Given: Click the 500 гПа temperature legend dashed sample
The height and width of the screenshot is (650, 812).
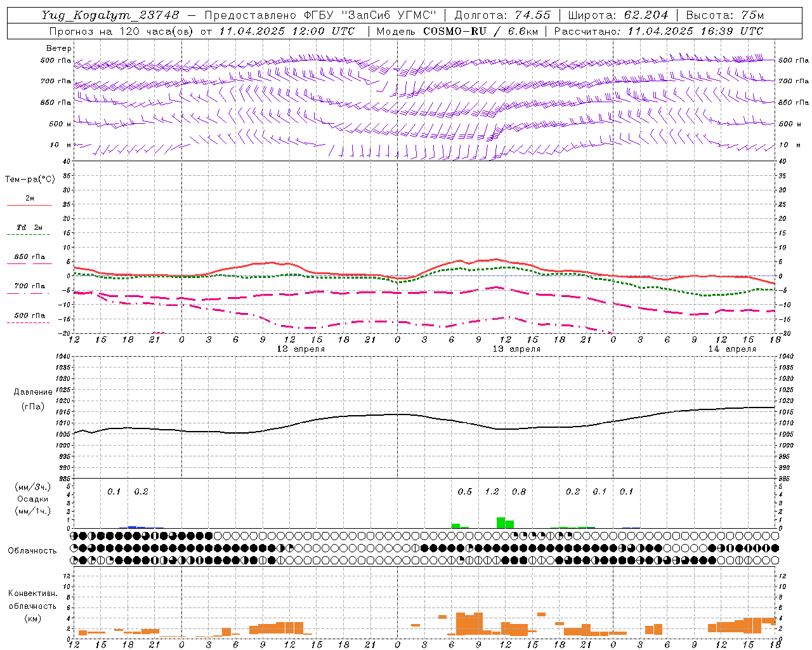Looking at the screenshot, I should (x=28, y=322).
